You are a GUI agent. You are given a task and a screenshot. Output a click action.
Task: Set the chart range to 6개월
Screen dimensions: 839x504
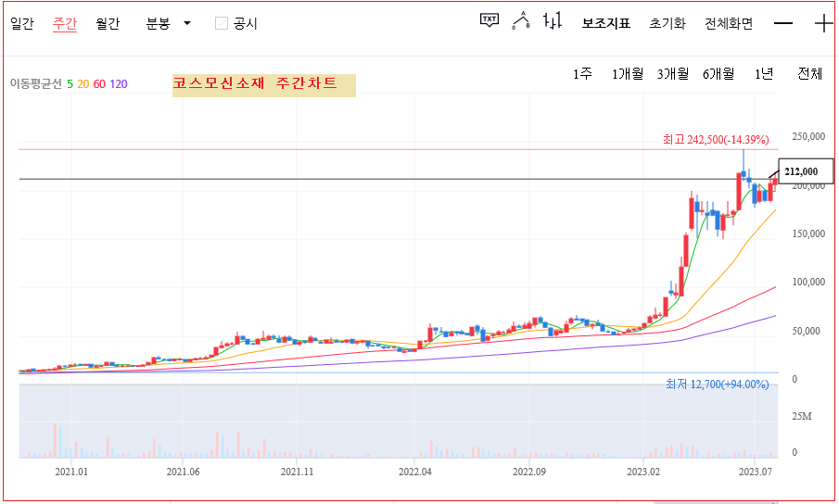pos(718,74)
